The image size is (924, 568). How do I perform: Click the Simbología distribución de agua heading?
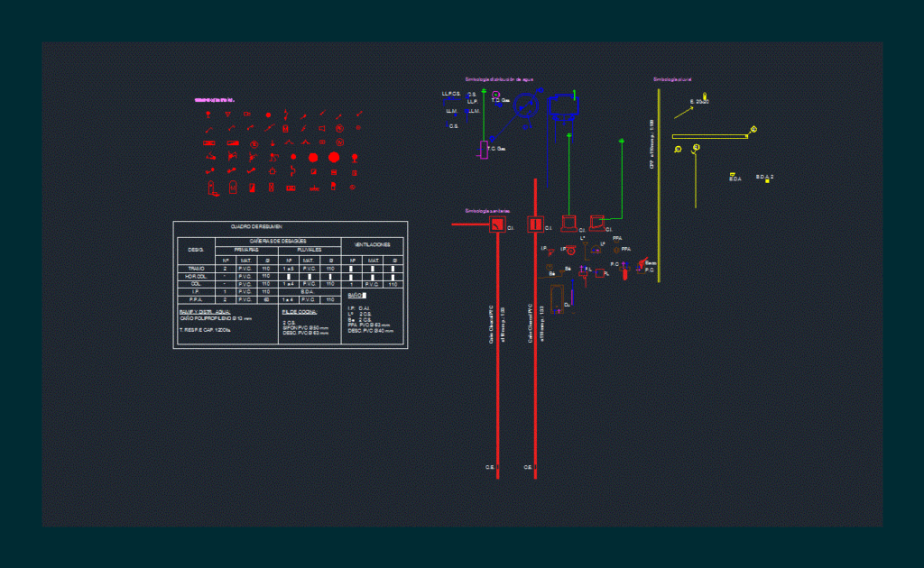point(499,79)
